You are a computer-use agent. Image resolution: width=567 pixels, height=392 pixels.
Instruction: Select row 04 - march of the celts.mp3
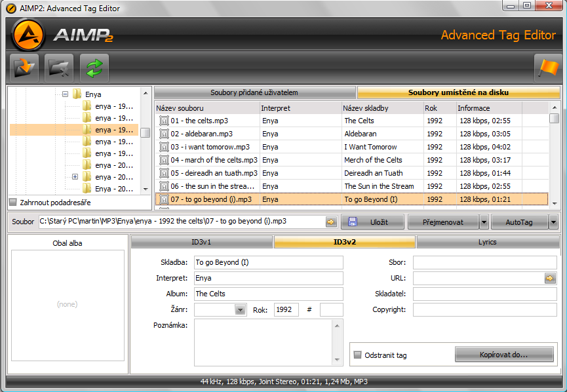pos(351,160)
